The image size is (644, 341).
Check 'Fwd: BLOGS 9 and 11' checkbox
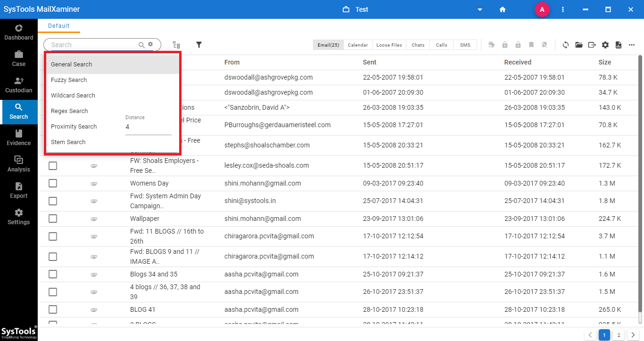tap(53, 257)
